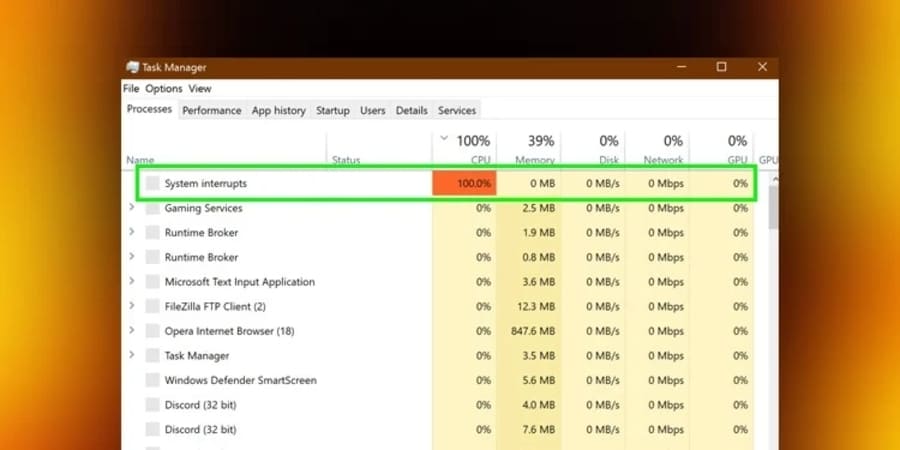Click the Task Manager title bar icon
900x450 pixels.
(x=133, y=67)
